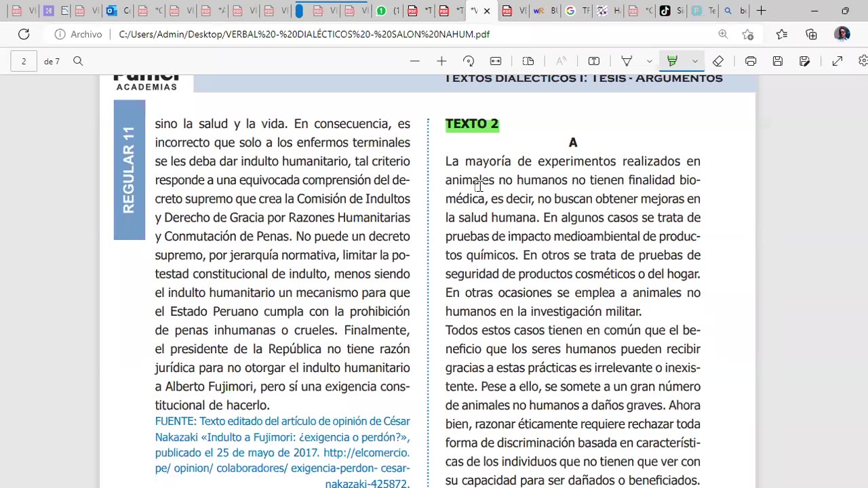This screenshot has height=488, width=868.
Task: Add this page to favorites star
Action: tap(748, 34)
